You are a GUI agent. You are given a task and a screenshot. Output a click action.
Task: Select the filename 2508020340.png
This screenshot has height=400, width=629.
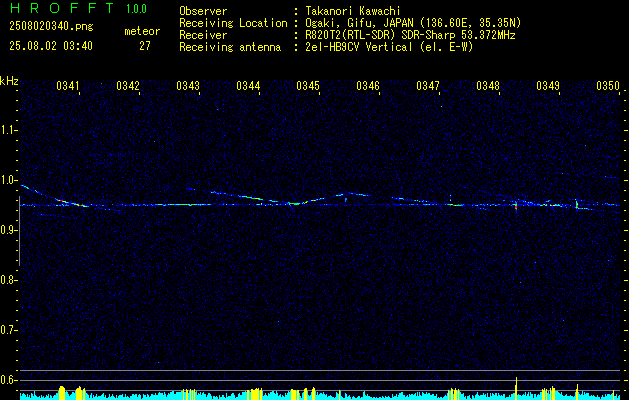51,26
